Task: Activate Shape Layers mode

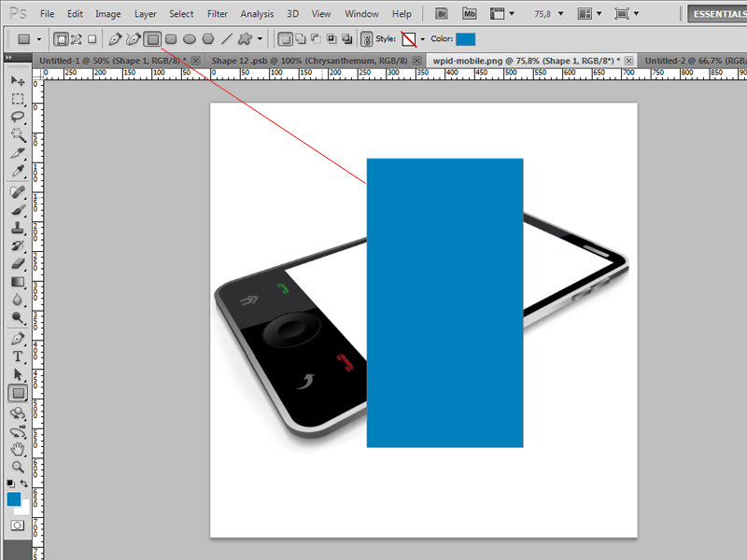Action: point(62,38)
